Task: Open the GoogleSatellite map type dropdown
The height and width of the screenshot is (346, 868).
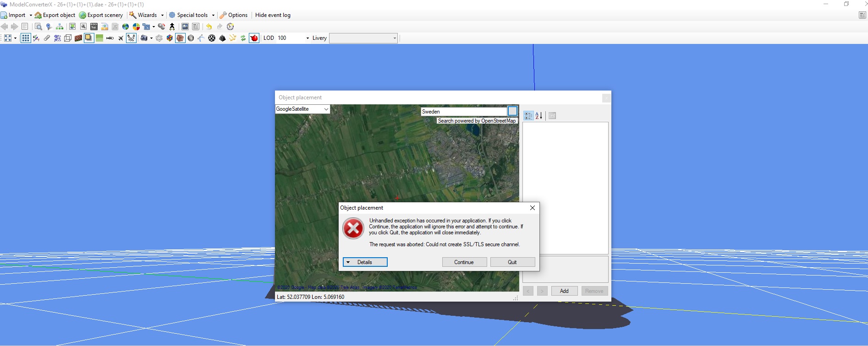Action: pyautogui.click(x=302, y=109)
